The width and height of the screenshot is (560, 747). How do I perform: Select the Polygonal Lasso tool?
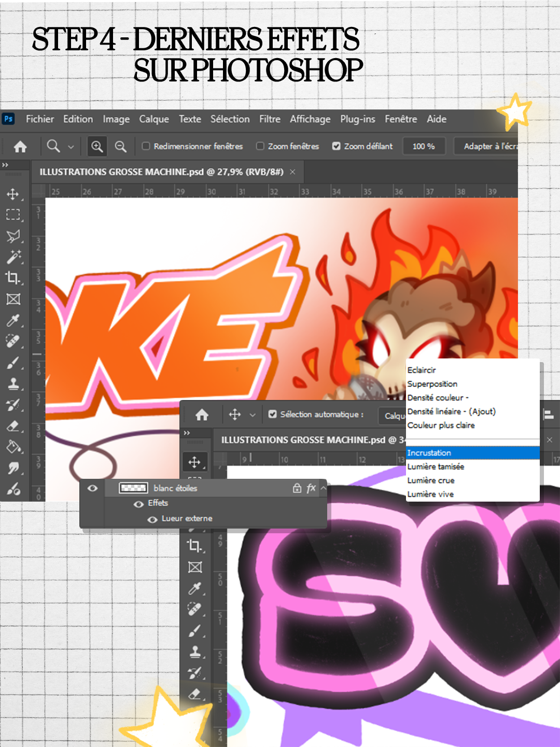pyautogui.click(x=13, y=236)
